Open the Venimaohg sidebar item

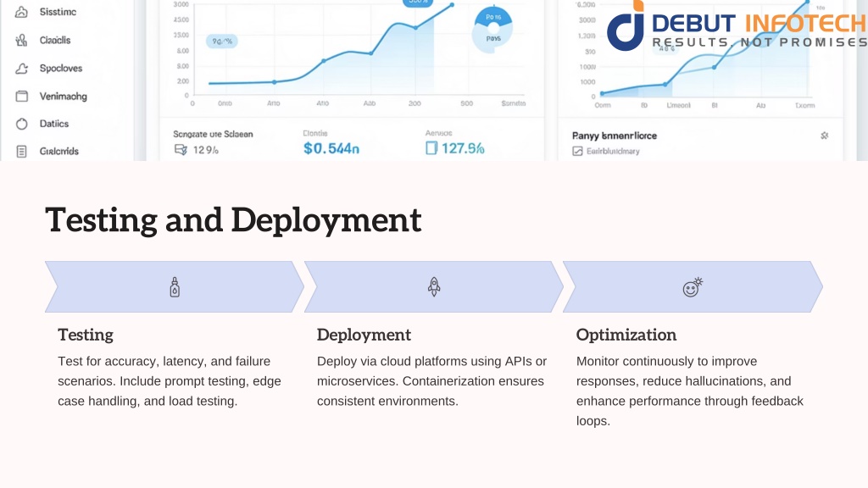coord(63,96)
